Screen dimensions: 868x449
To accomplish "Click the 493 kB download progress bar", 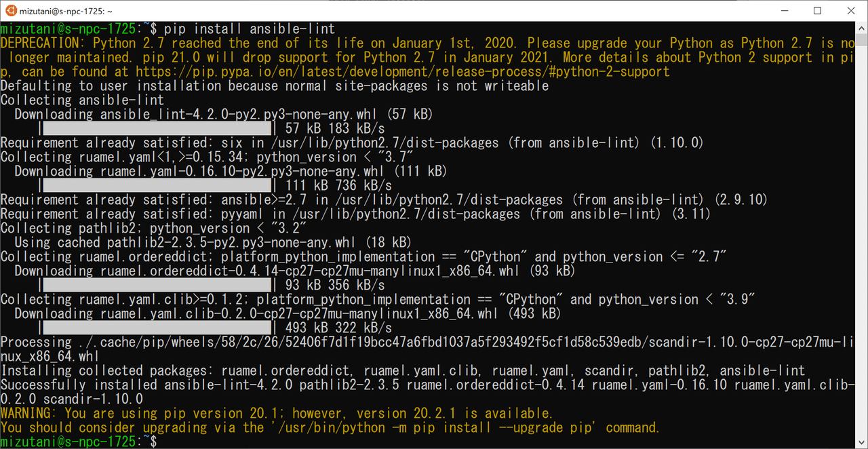I will tap(155, 328).
